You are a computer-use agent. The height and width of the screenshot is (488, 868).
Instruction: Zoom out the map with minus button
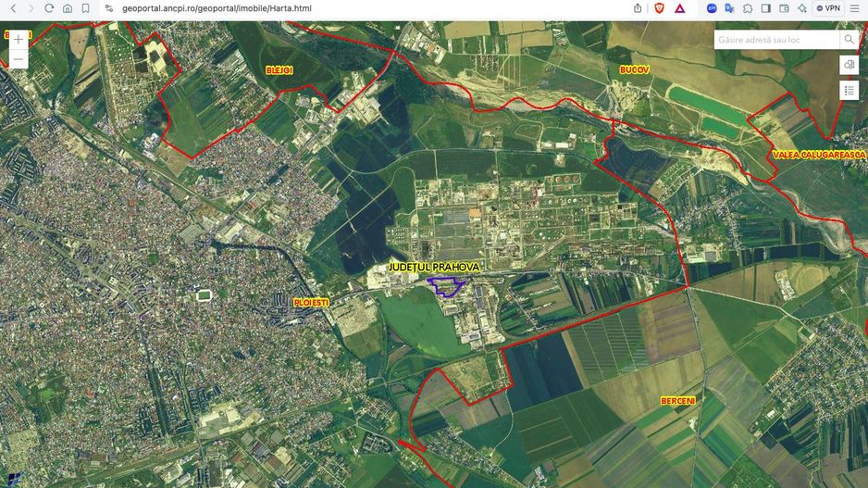pos(19,59)
